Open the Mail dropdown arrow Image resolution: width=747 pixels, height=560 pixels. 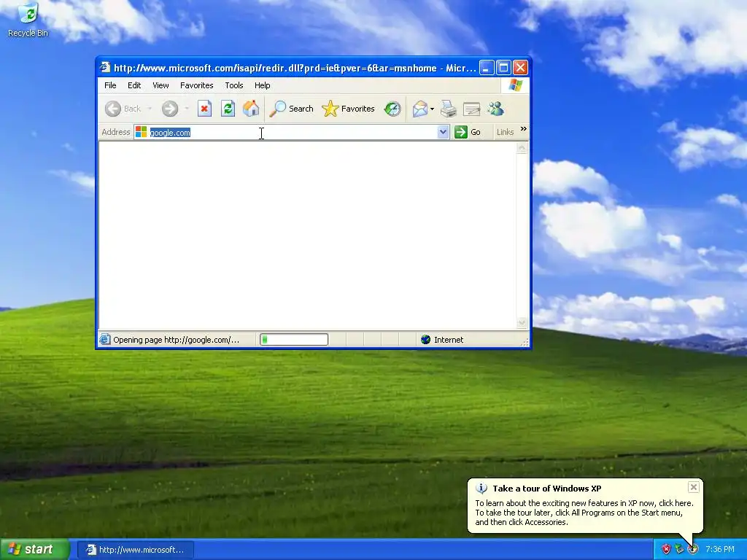(432, 109)
